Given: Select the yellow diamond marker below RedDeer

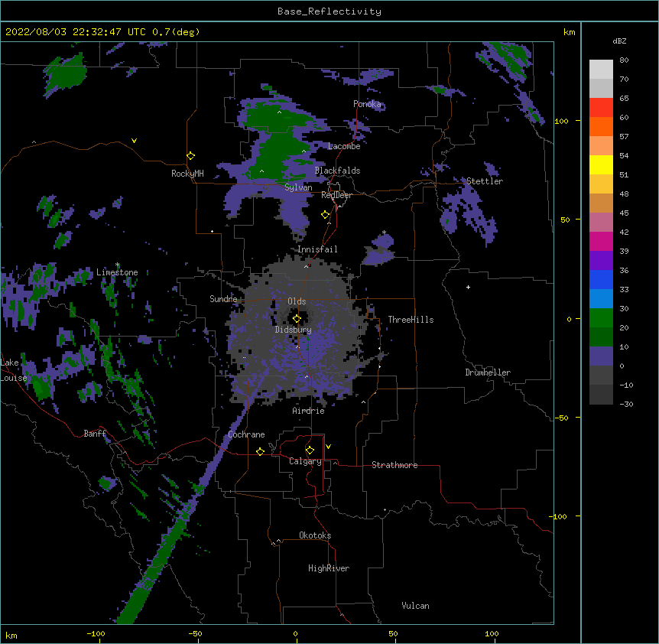Looking at the screenshot, I should [326, 215].
